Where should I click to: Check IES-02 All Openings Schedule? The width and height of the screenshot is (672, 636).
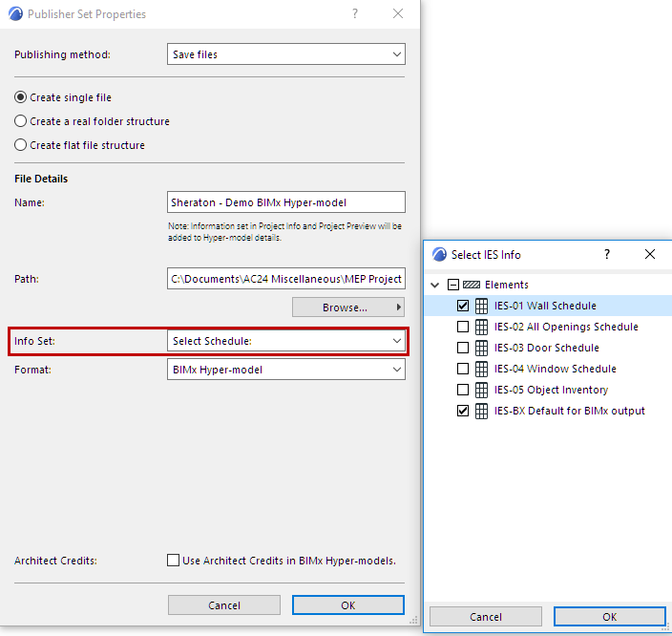(x=463, y=327)
